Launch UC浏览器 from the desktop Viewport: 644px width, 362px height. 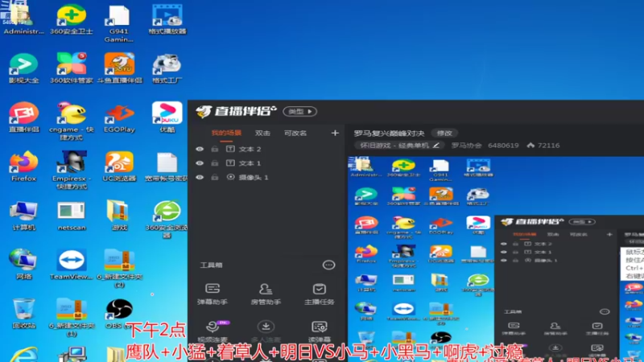pyautogui.click(x=119, y=167)
